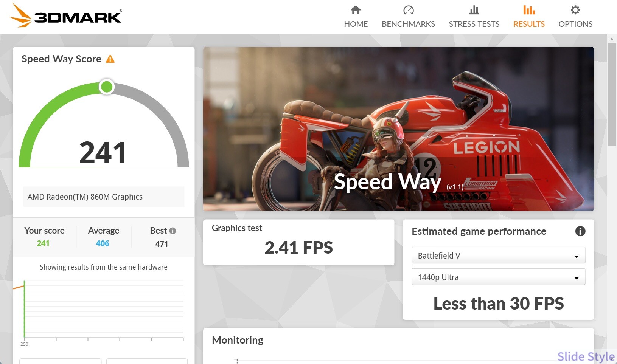Click the warning triangle next to Speed Way Score
The width and height of the screenshot is (617, 364).
click(x=110, y=59)
